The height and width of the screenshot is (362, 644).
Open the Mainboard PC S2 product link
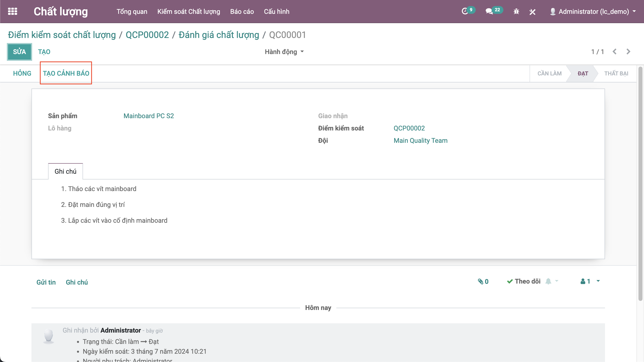[149, 116]
